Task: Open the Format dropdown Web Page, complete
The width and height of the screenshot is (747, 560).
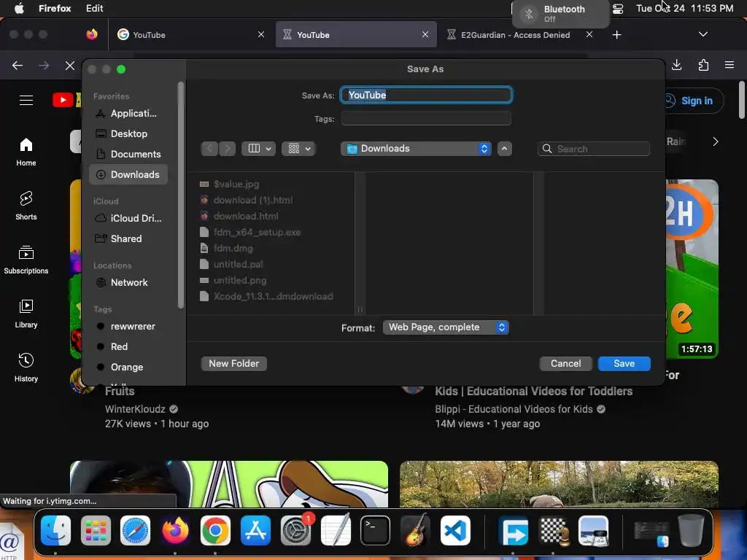Action: click(446, 327)
